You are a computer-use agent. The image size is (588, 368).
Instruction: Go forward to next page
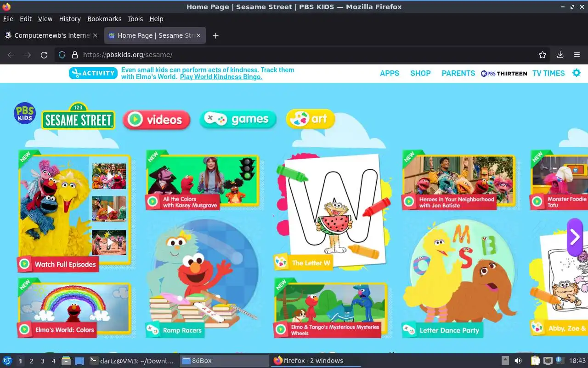click(28, 55)
